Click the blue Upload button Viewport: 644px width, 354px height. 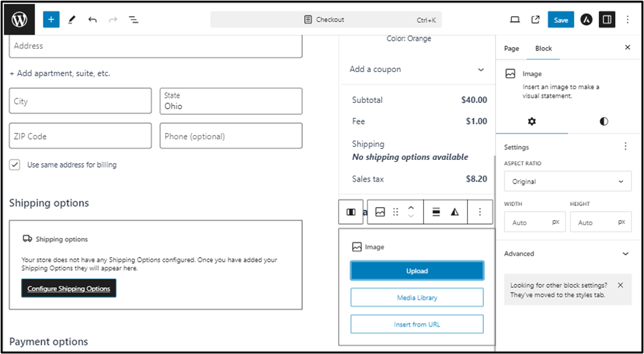[x=417, y=271]
